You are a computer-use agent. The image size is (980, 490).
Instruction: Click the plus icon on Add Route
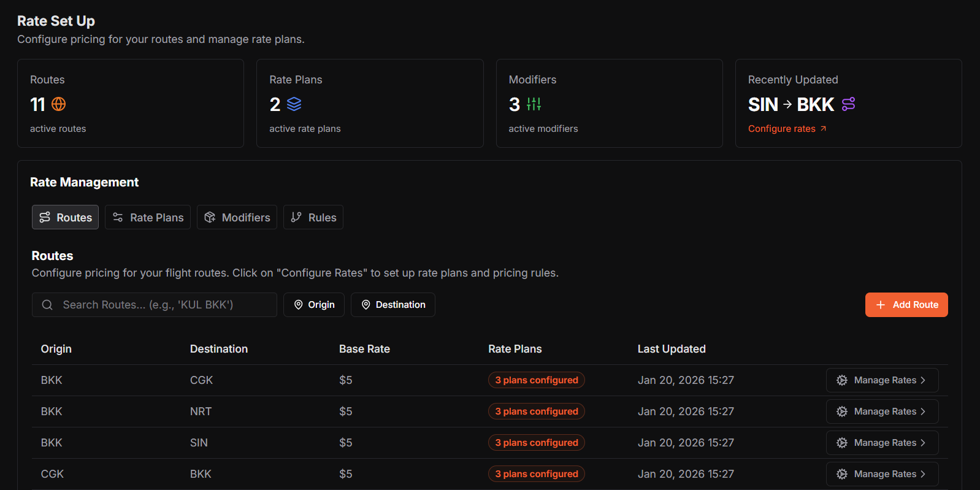pyautogui.click(x=881, y=305)
